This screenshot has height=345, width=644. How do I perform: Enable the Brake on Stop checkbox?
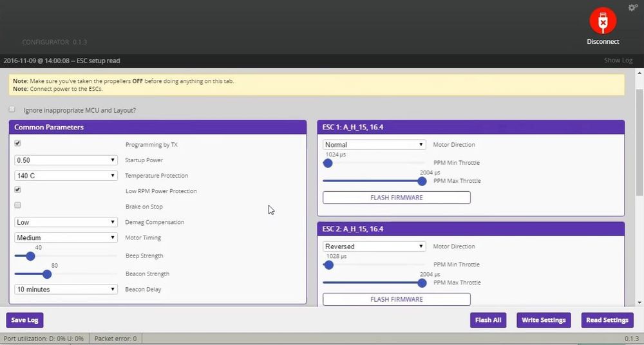(18, 205)
